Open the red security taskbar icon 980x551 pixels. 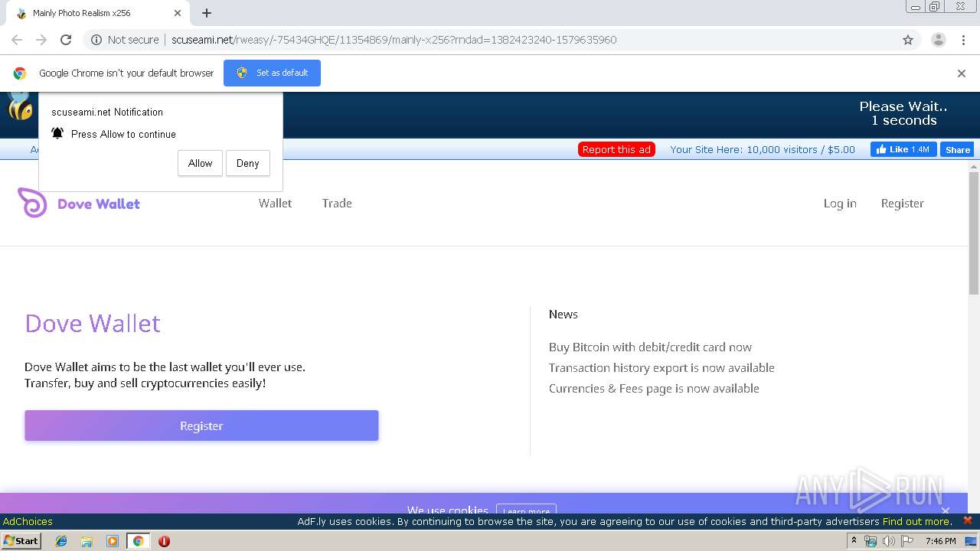(x=164, y=541)
